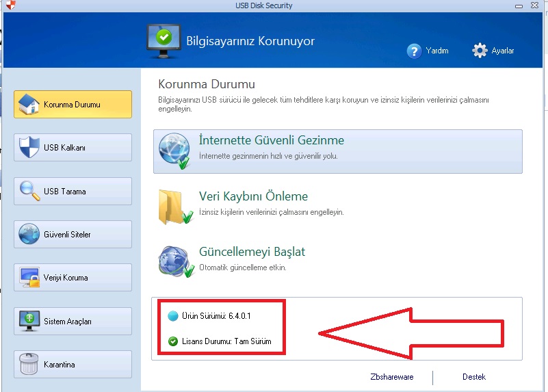Click the Yardım question mark icon
This screenshot has width=548, height=392.
pyautogui.click(x=414, y=51)
